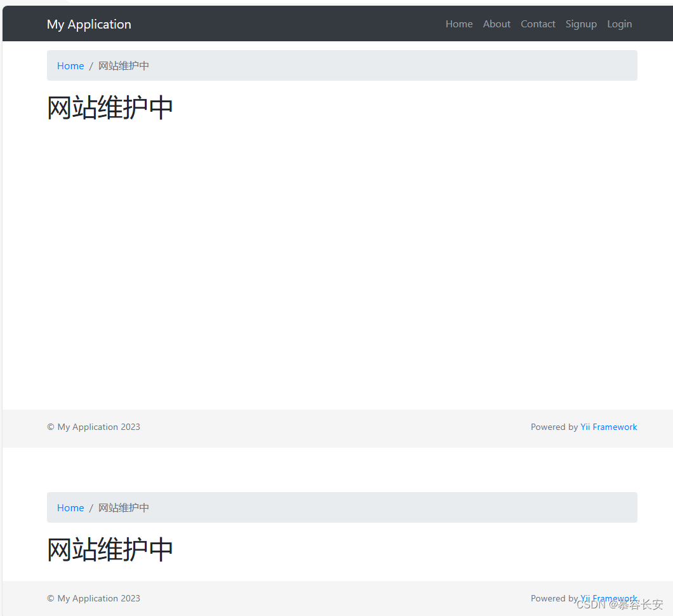Open Yii Framework link in upper footer

609,427
